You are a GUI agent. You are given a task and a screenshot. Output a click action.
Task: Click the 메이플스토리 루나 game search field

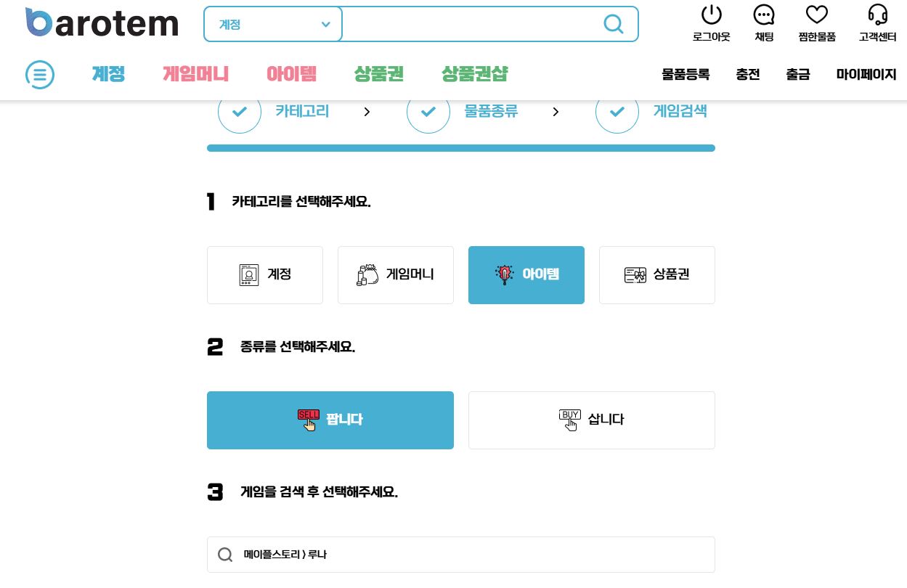pyautogui.click(x=460, y=554)
